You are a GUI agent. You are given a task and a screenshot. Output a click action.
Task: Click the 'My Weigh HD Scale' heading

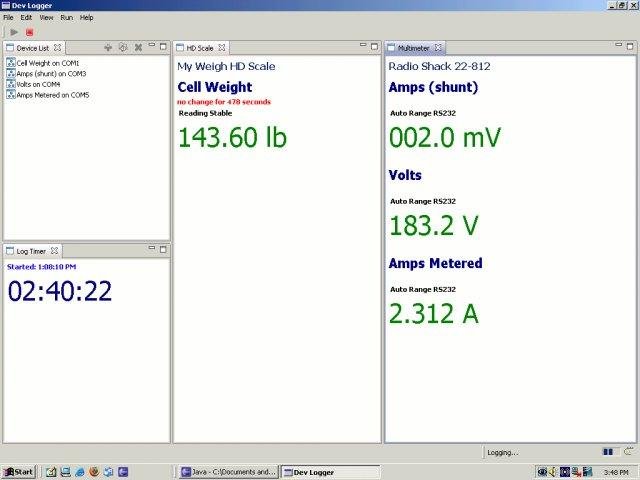click(226, 67)
